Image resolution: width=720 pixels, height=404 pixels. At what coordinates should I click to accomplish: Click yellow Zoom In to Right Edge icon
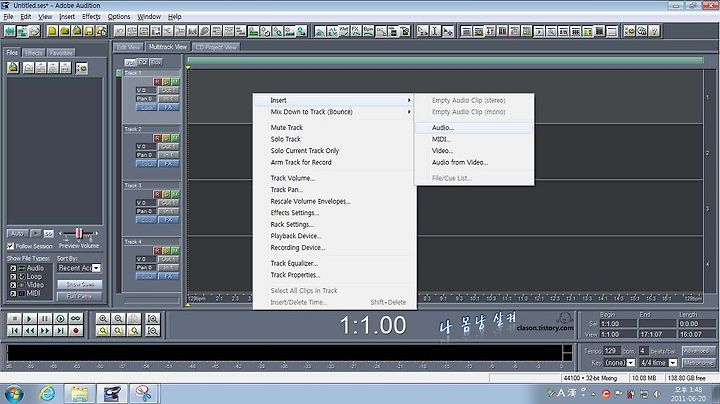134,331
